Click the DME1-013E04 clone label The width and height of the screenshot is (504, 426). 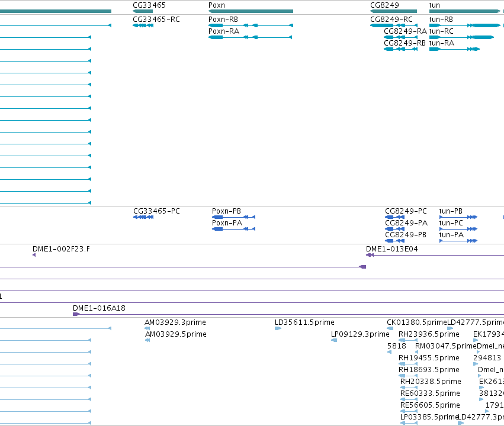[x=392, y=248]
